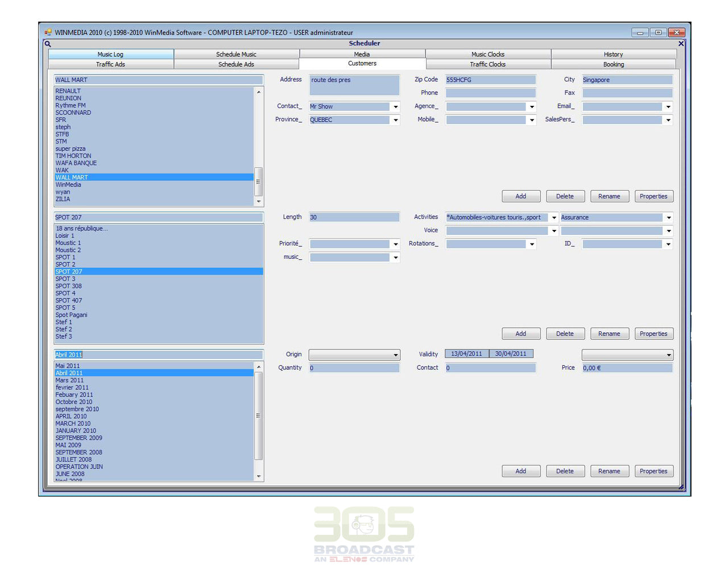Click Add button in customer section
The height and width of the screenshot is (573, 728).
tap(520, 196)
